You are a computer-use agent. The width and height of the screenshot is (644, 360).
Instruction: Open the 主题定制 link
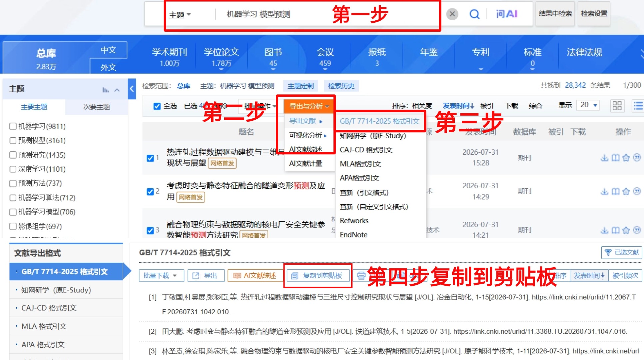pos(301,86)
